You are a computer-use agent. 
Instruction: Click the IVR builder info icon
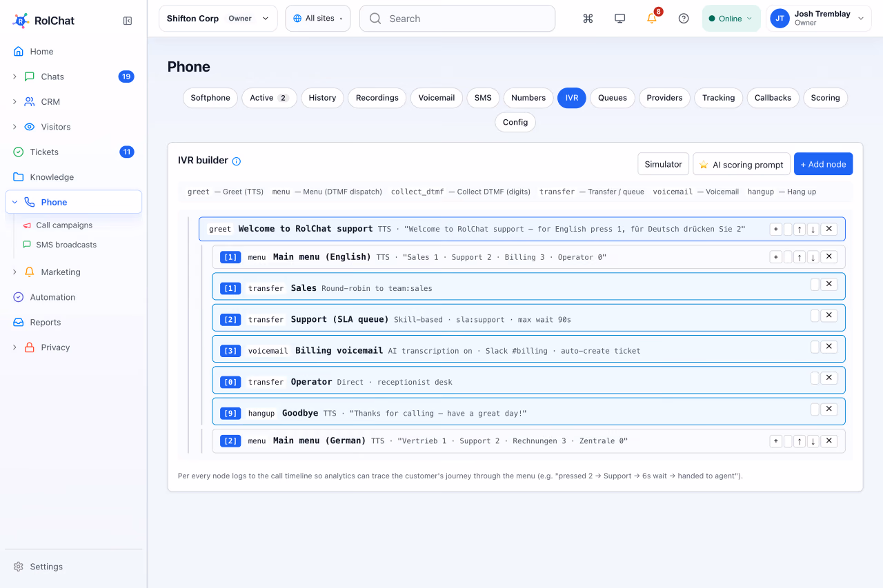tap(237, 161)
